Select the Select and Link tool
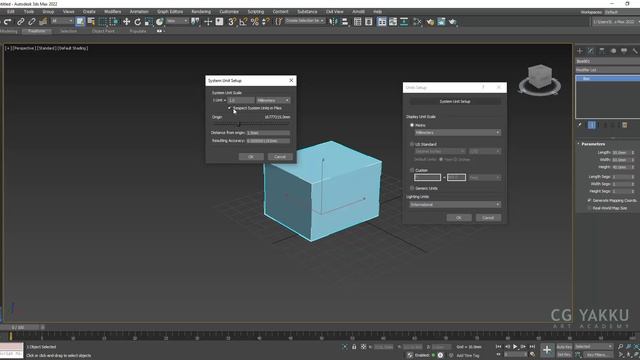The width and height of the screenshot is (640, 360). [x=20, y=22]
